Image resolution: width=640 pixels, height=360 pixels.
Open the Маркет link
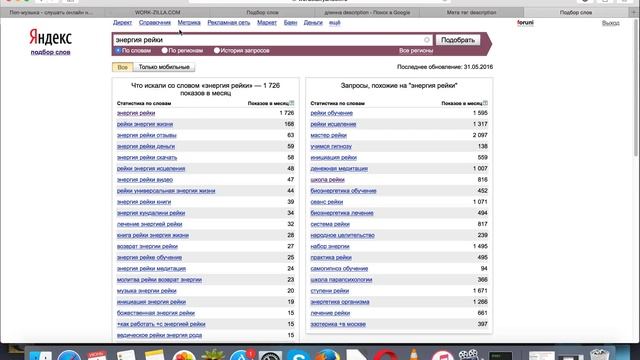click(267, 23)
